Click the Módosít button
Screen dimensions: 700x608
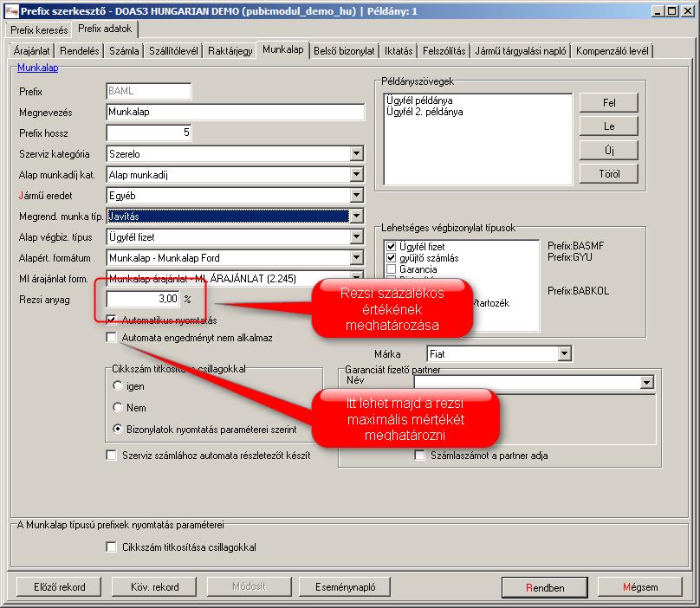pos(249,586)
